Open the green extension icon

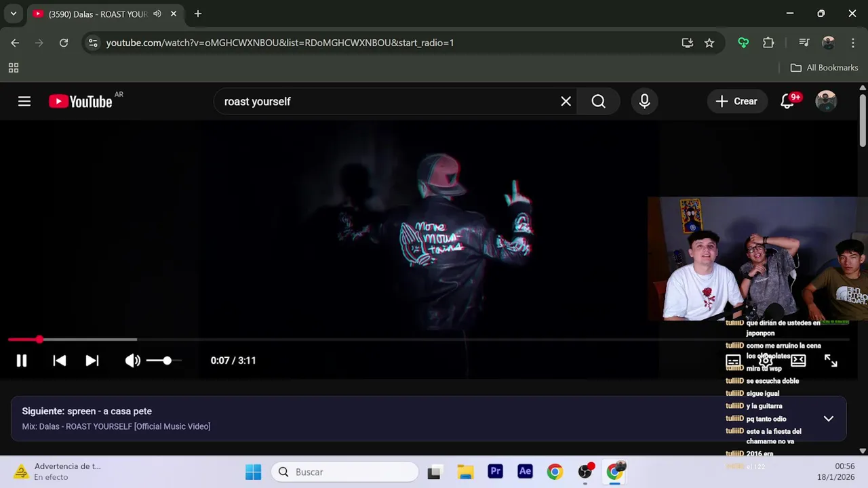(743, 43)
